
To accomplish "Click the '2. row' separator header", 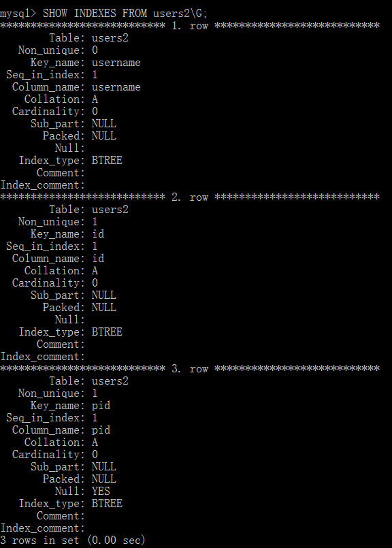I will (x=190, y=197).
